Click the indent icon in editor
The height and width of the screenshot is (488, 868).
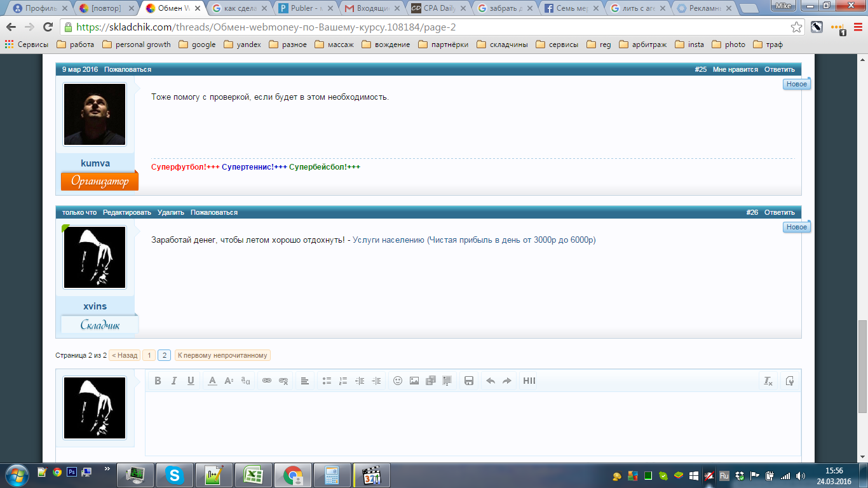click(x=376, y=381)
